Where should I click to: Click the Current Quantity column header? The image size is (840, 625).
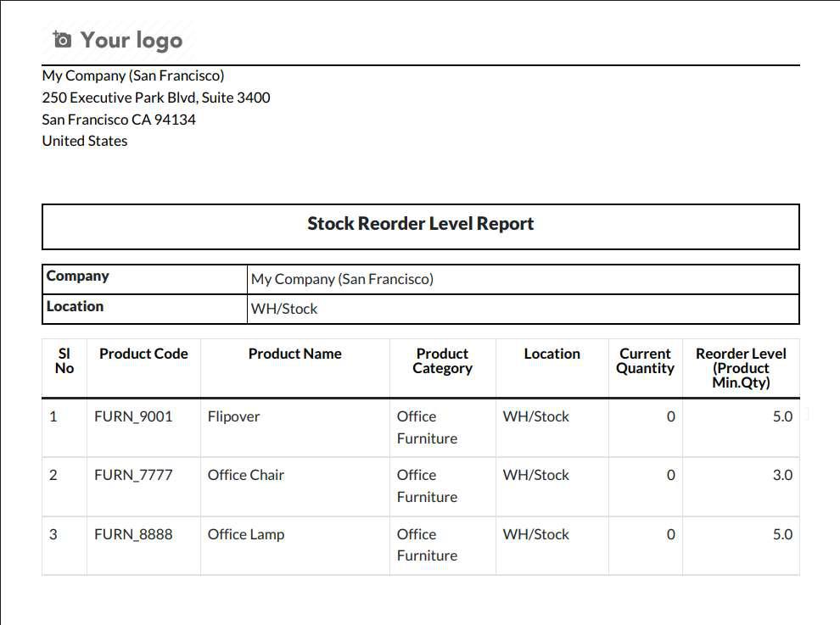pyautogui.click(x=645, y=361)
